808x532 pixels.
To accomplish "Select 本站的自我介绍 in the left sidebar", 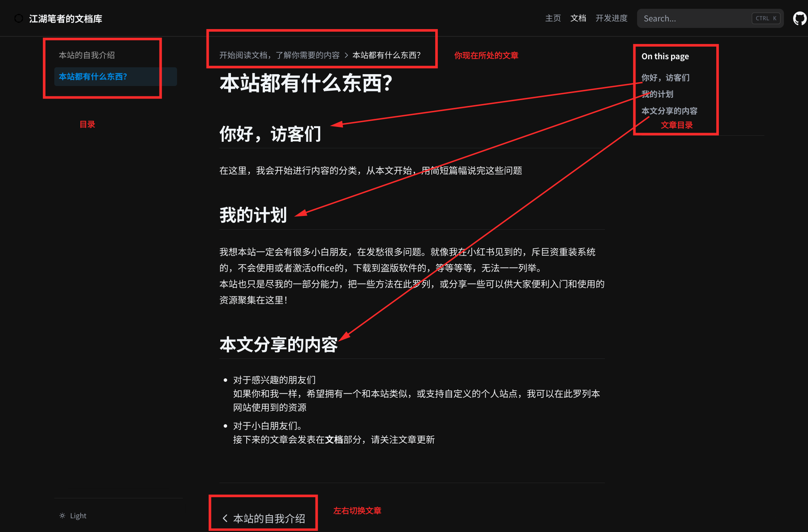I will [87, 55].
